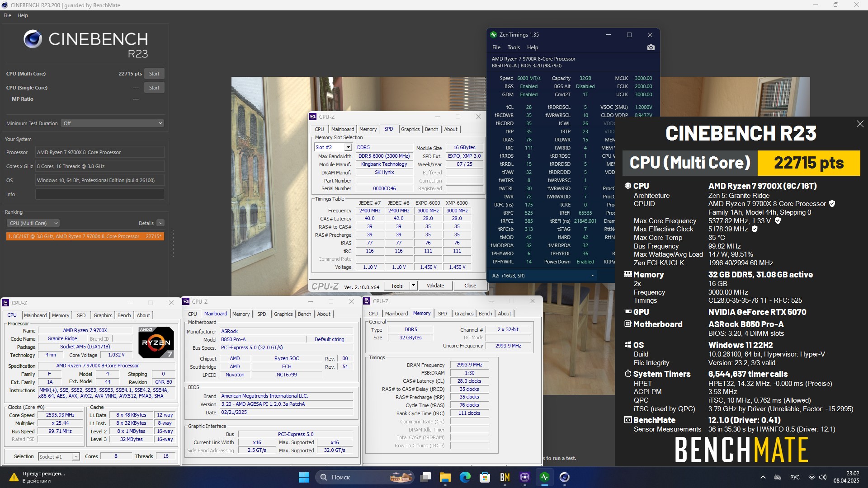Click the Task View taskbar icon

(x=425, y=477)
